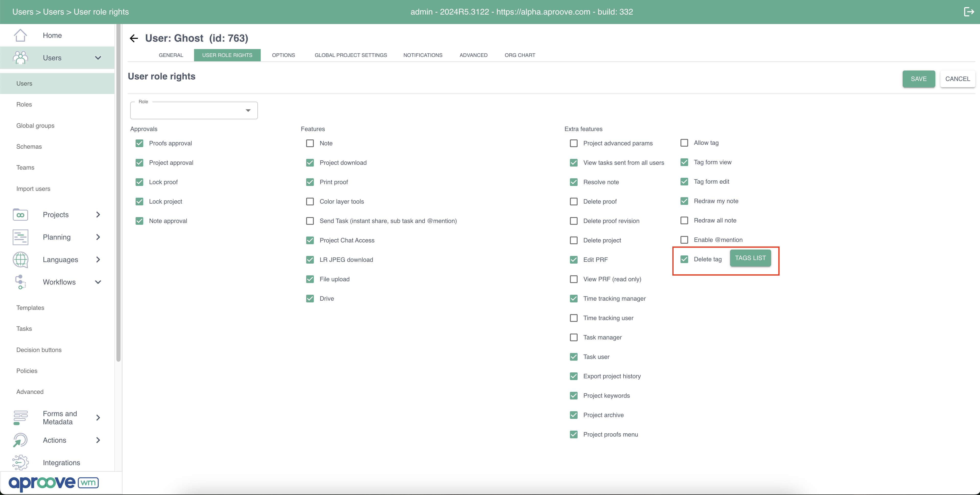The width and height of the screenshot is (980, 495).
Task: Click the Workflows node icon
Action: click(x=20, y=282)
